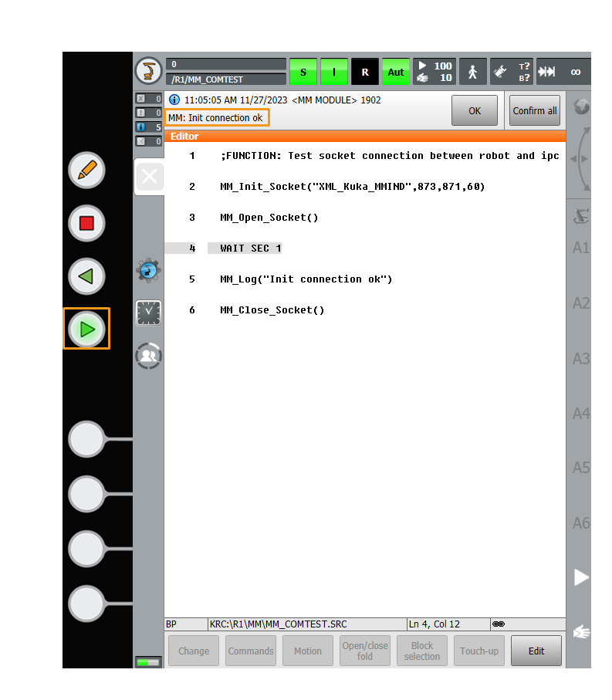
Task: Toggle Submit interpreter S status
Action: coord(303,72)
